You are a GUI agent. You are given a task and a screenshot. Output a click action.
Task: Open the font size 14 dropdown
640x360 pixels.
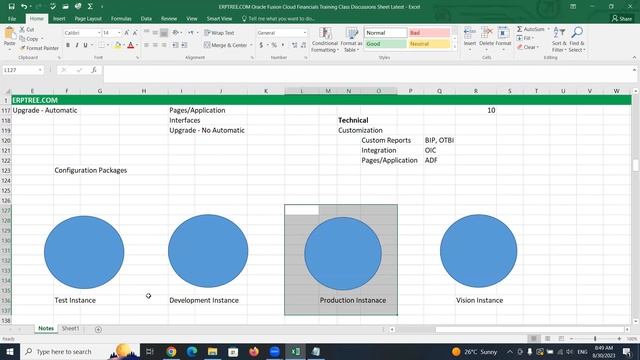[x=119, y=33]
